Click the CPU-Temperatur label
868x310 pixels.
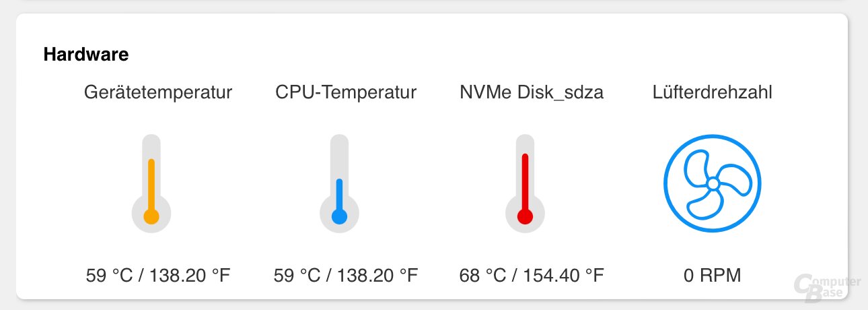[346, 92]
